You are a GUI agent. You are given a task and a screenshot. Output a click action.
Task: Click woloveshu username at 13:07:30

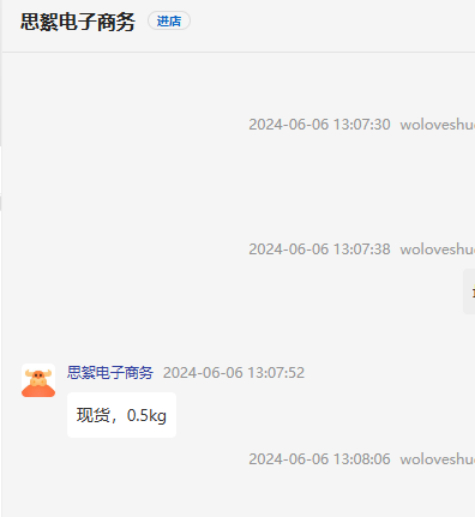pyautogui.click(x=437, y=125)
